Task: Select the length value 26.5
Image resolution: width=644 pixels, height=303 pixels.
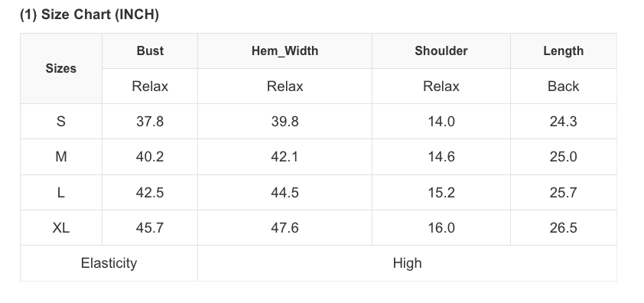Action: coord(564,228)
